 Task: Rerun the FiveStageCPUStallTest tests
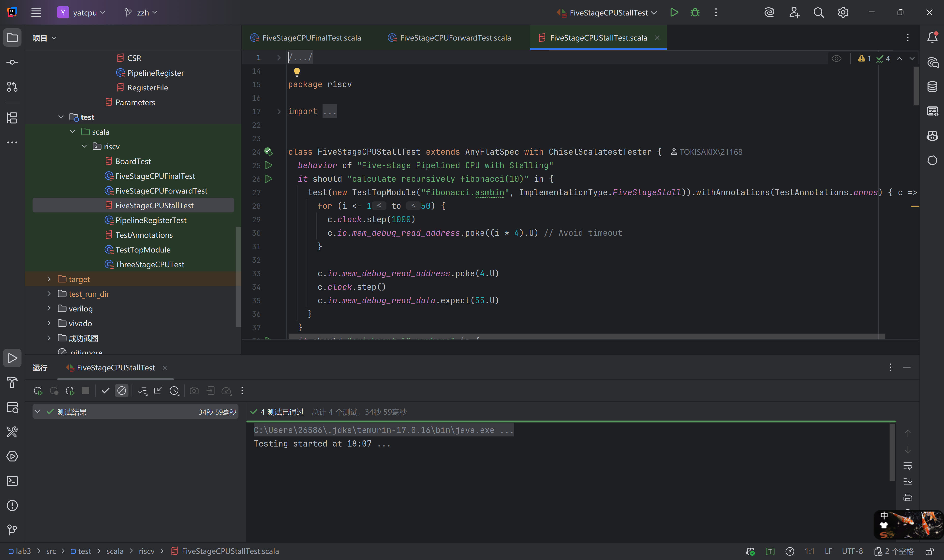[38, 391]
